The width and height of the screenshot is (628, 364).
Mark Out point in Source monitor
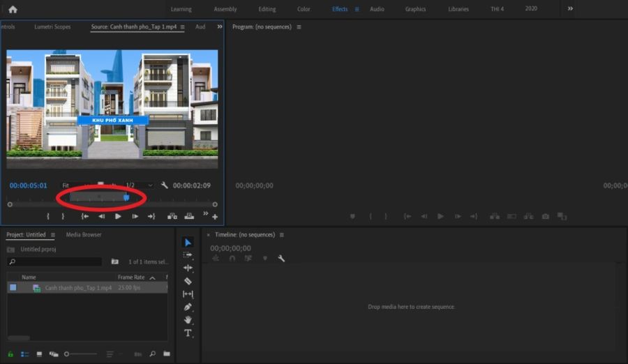pyautogui.click(x=63, y=216)
